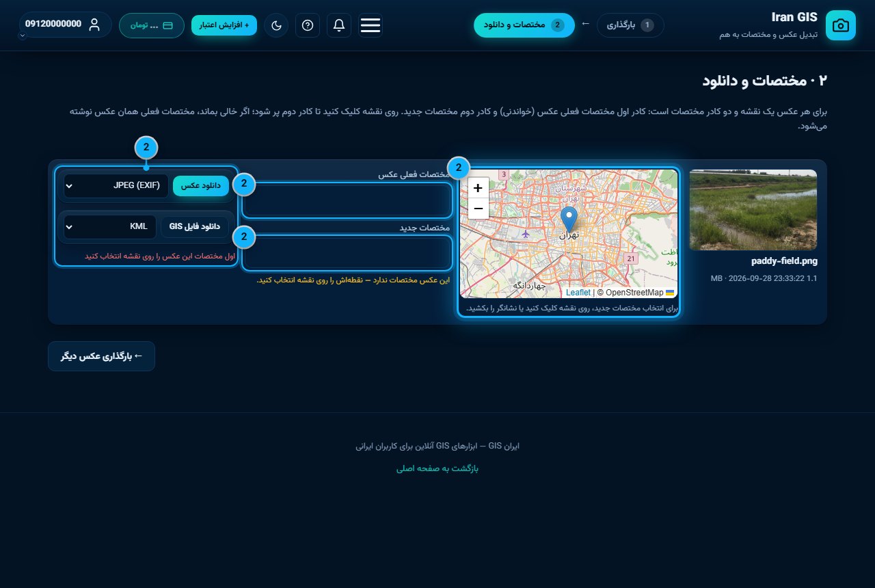Open the Leaflet attribution link
The height and width of the screenshot is (588, 875).
pyautogui.click(x=578, y=293)
